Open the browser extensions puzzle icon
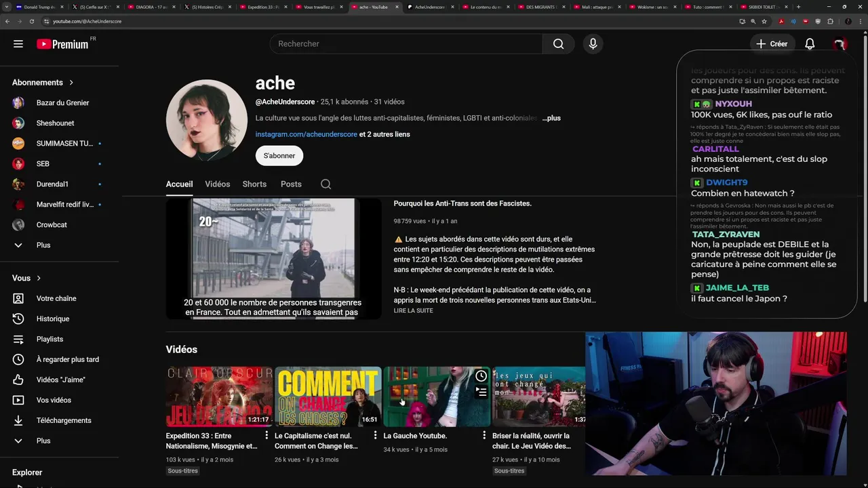The height and width of the screenshot is (488, 868). (830, 21)
